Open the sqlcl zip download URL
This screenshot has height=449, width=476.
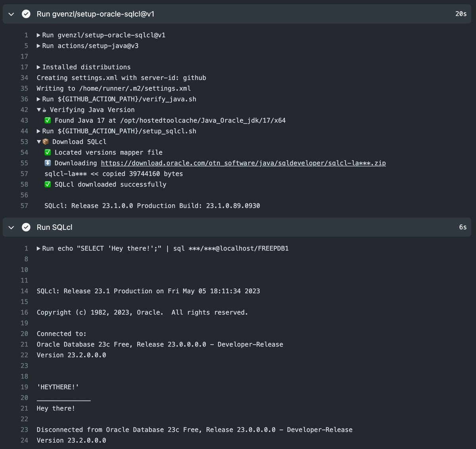[x=243, y=163]
